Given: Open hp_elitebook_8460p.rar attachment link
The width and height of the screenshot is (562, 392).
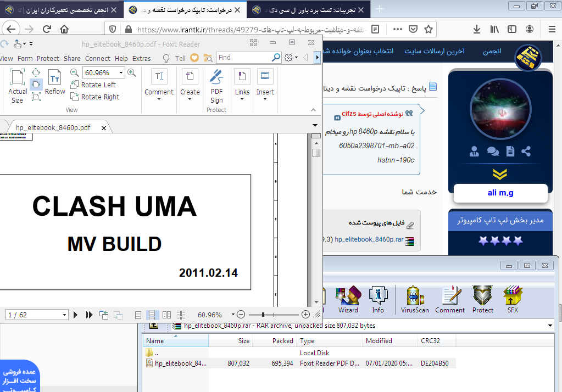Looking at the screenshot, I should point(369,239).
